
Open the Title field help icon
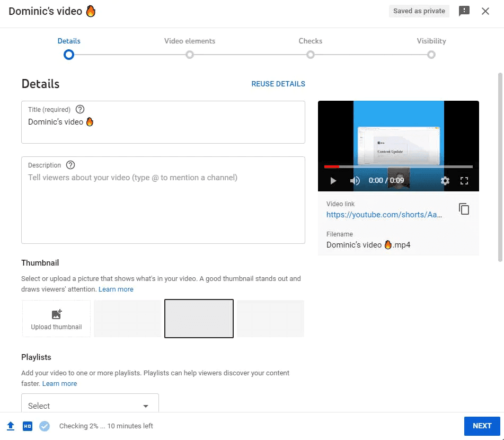[80, 109]
